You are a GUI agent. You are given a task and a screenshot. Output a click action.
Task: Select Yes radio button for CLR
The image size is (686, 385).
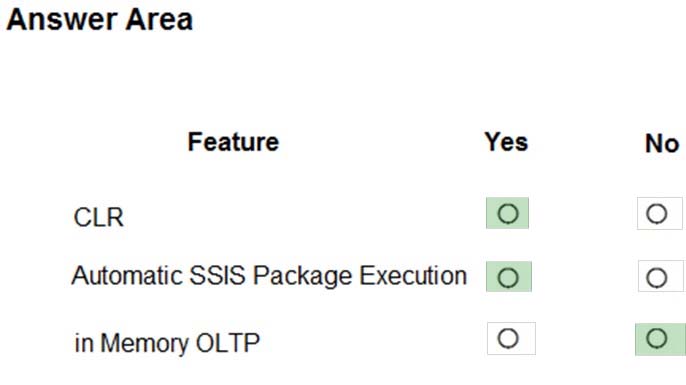[508, 214]
